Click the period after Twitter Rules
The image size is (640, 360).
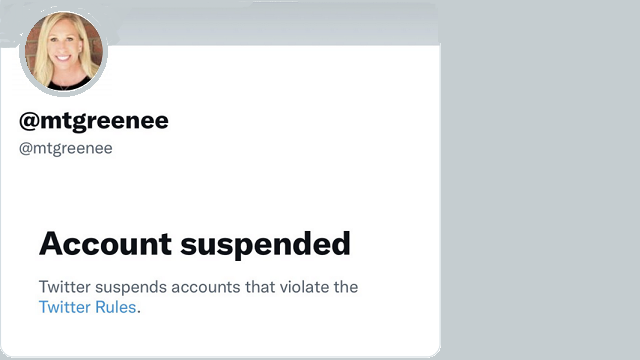[139, 312]
